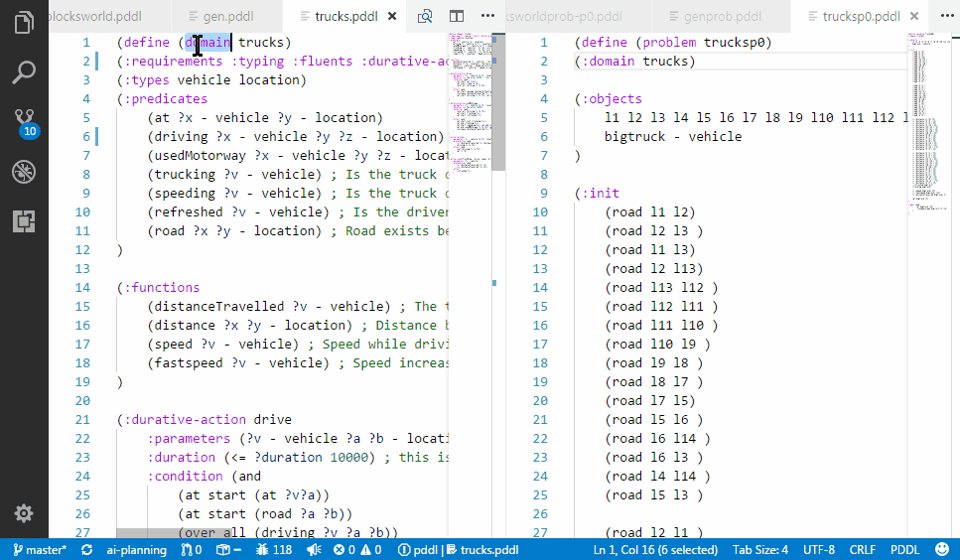The width and height of the screenshot is (960, 560).
Task: Click ':requirements' on line 2
Action: pos(174,62)
